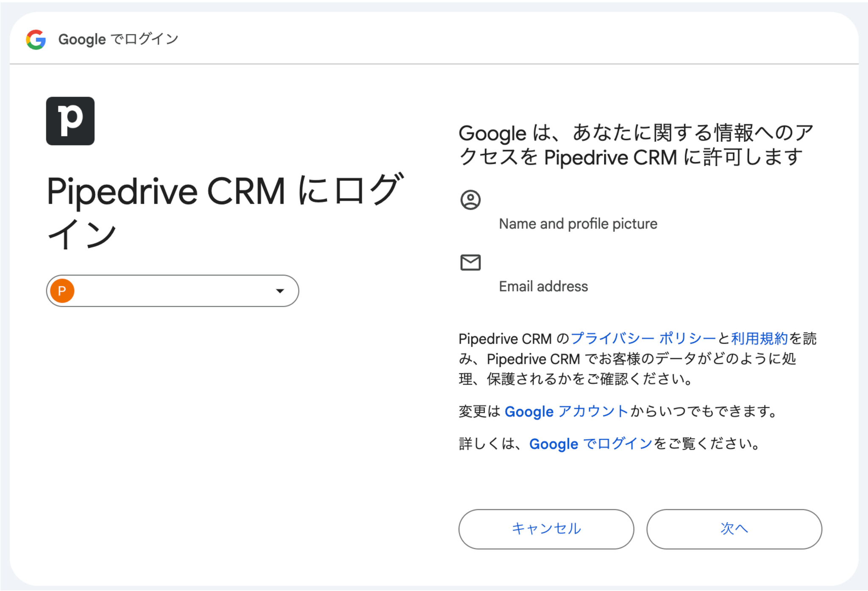Click the email envelope icon
The width and height of the screenshot is (868, 591).
470,263
